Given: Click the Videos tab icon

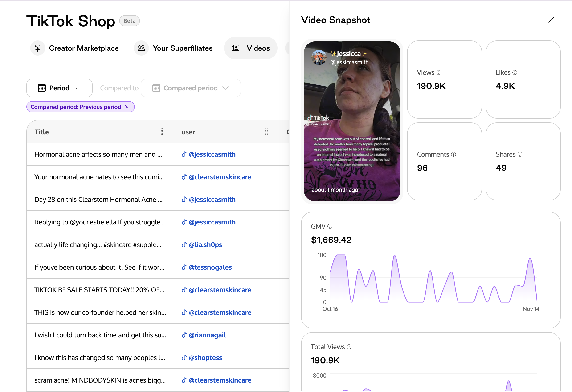Looking at the screenshot, I should (x=235, y=48).
